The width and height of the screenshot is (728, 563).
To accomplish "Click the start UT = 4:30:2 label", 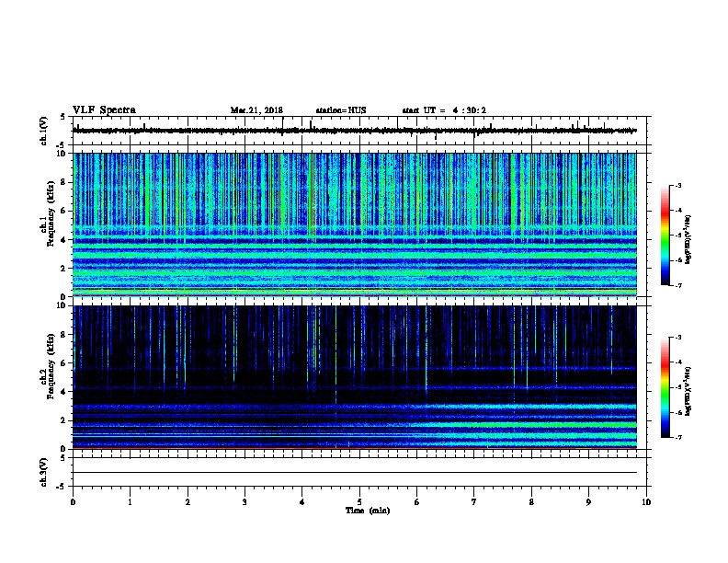I will (x=444, y=110).
